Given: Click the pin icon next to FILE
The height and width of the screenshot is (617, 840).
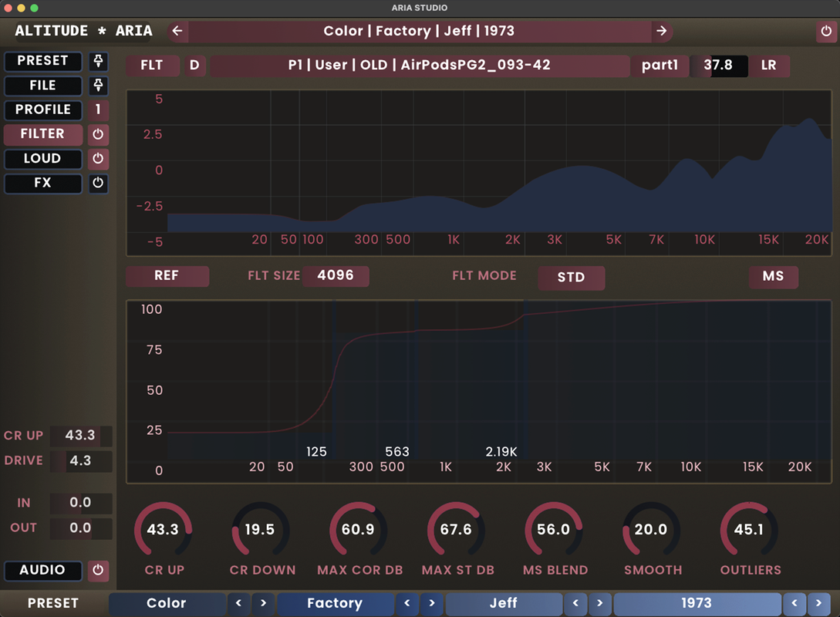Looking at the screenshot, I should pyautogui.click(x=98, y=86).
